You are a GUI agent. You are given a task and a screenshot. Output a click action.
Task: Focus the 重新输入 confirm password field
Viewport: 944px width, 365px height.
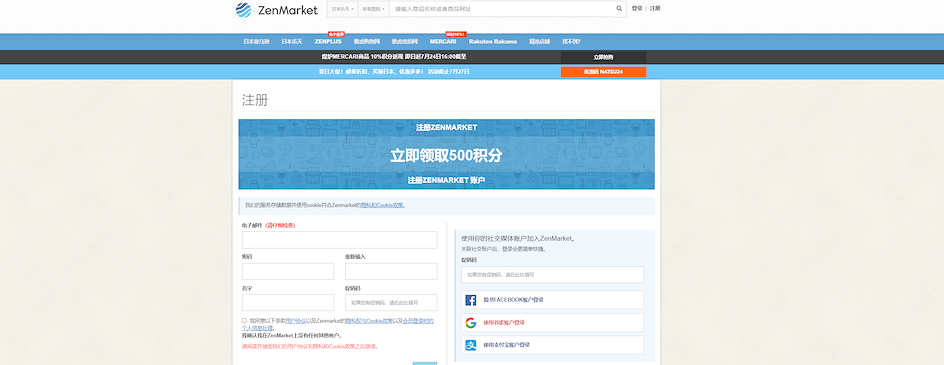pyautogui.click(x=391, y=272)
